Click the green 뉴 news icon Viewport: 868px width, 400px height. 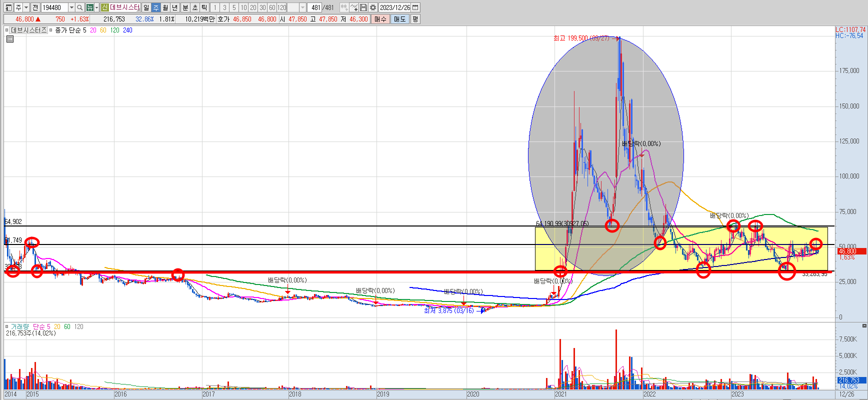point(89,7)
